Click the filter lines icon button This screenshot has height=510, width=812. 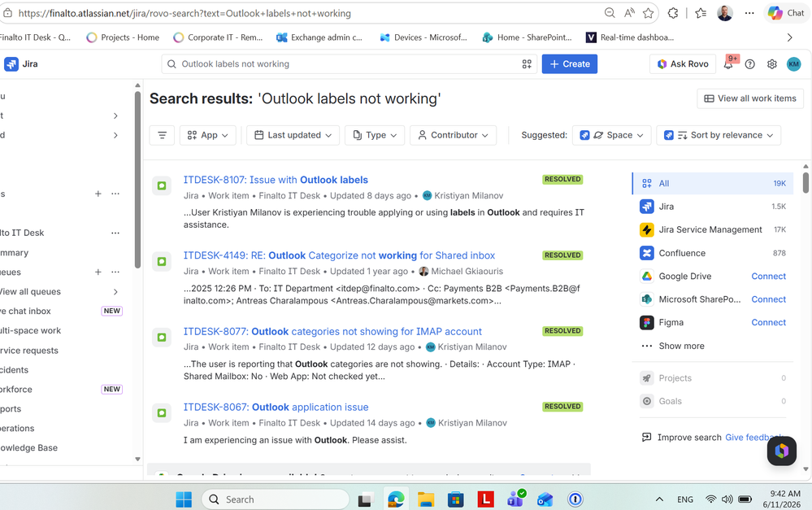click(162, 135)
